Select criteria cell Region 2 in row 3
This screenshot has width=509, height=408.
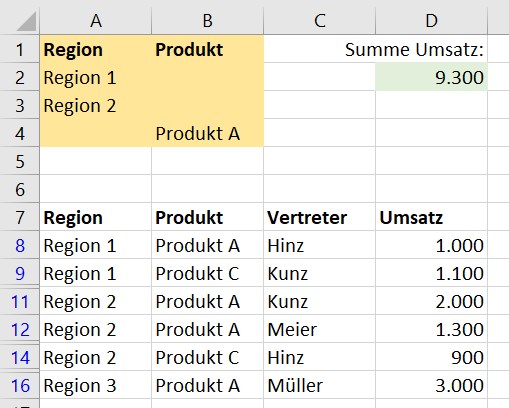tap(96, 105)
